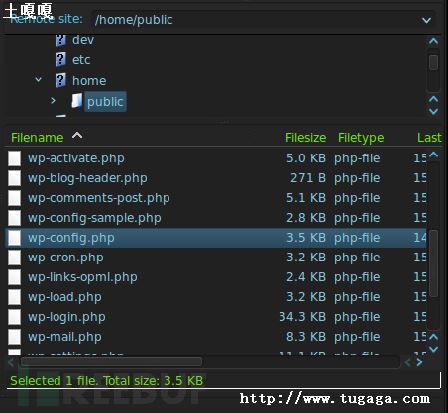Click the public folder icon in the tree
Screen dimensions: 448x413
point(77,101)
